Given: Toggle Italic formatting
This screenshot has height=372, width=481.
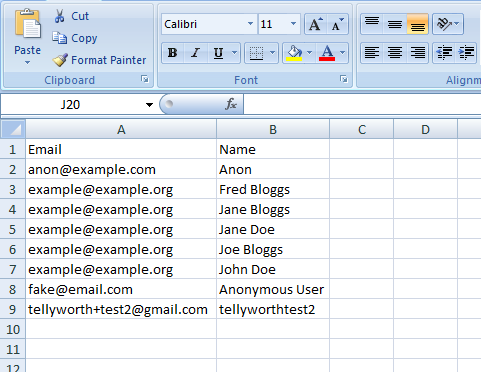Looking at the screenshot, I should click(x=195, y=53).
